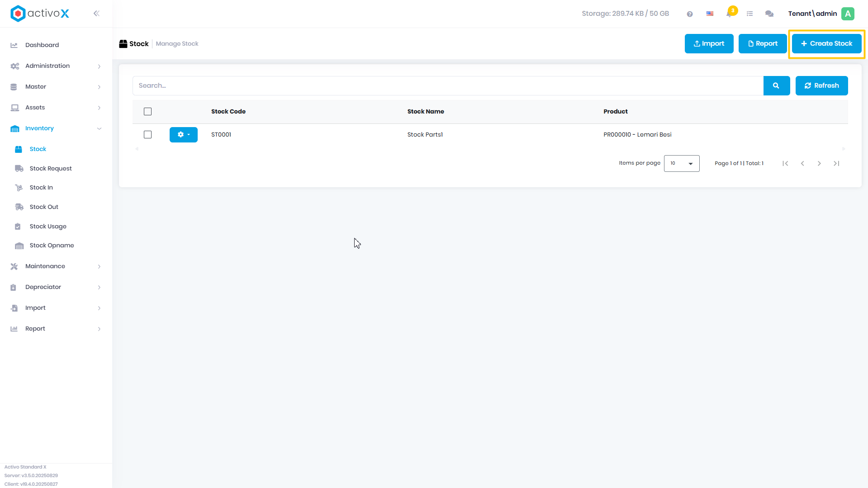The height and width of the screenshot is (488, 868).
Task: Click the Stock Name column header
Action: point(426,111)
